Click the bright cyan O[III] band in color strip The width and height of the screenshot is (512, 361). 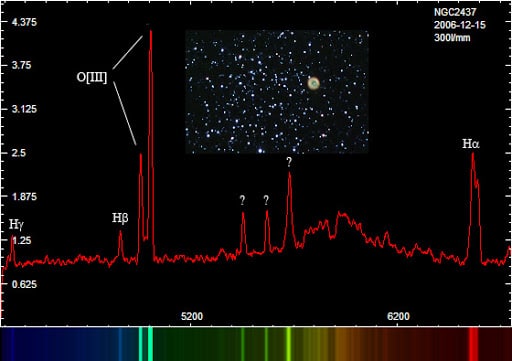pyautogui.click(x=150, y=344)
